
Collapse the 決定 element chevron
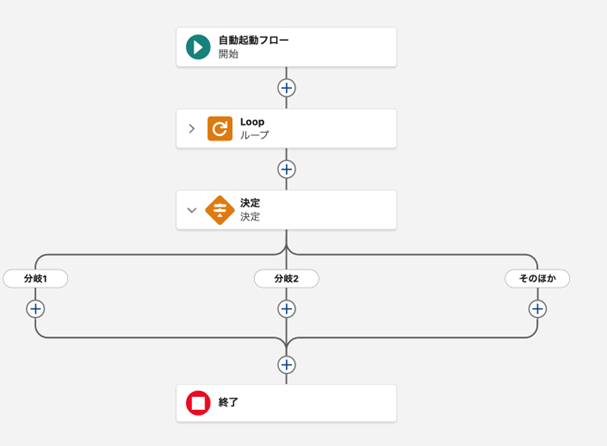click(x=192, y=210)
